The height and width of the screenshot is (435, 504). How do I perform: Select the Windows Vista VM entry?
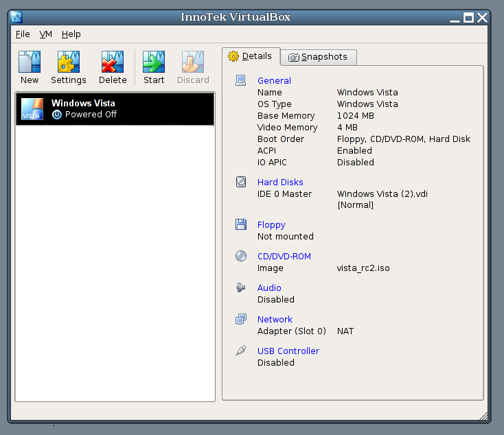(x=115, y=109)
